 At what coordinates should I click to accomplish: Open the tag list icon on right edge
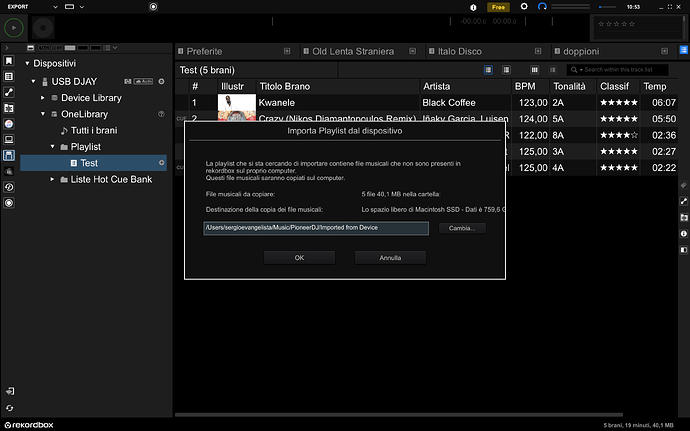[683, 185]
